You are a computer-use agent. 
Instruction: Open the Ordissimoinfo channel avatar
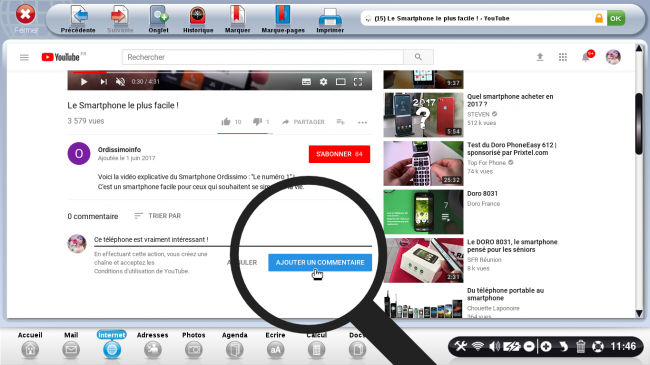79,153
